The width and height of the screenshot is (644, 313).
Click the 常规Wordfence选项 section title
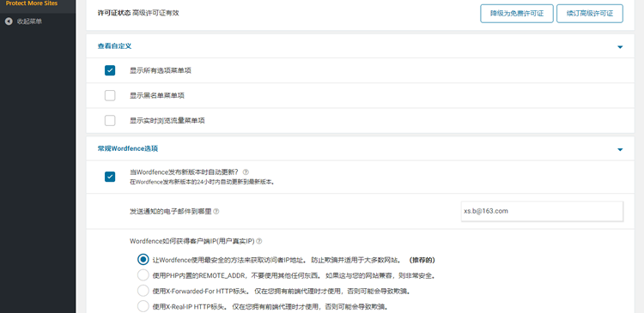pos(128,148)
